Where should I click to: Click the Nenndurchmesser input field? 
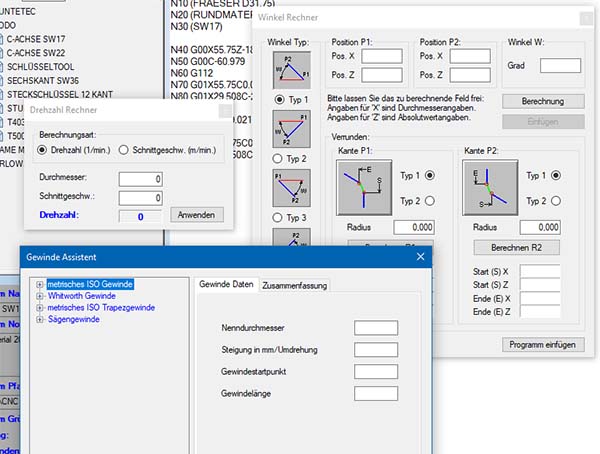pos(376,328)
